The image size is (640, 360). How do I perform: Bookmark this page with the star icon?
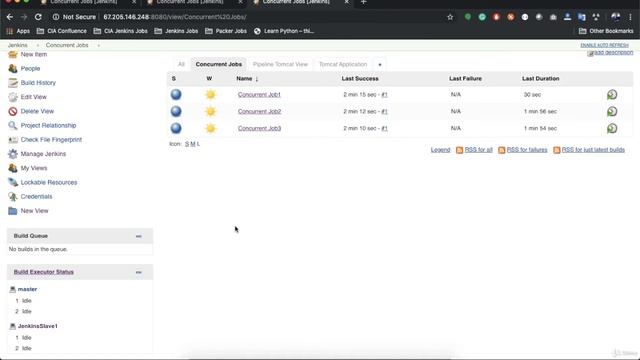450,17
